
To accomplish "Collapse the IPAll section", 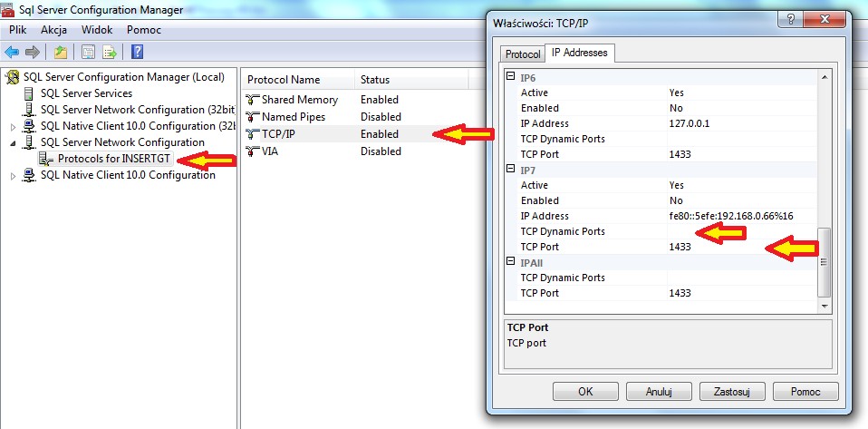I will 511,262.
